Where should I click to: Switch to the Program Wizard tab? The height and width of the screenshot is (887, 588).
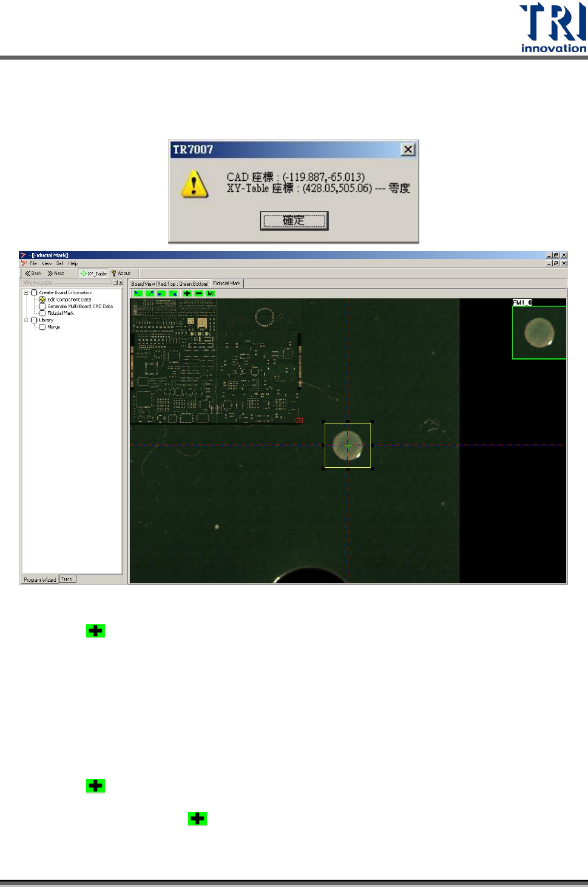(x=40, y=579)
